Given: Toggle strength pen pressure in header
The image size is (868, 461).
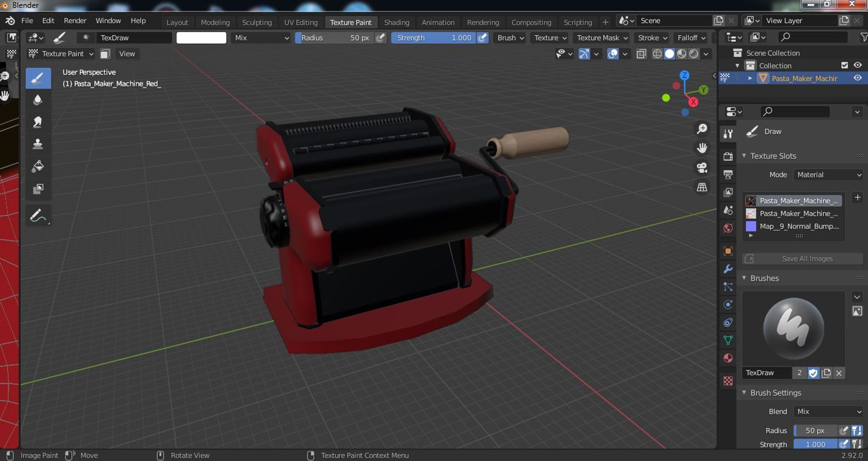Looking at the screenshot, I should click(483, 38).
